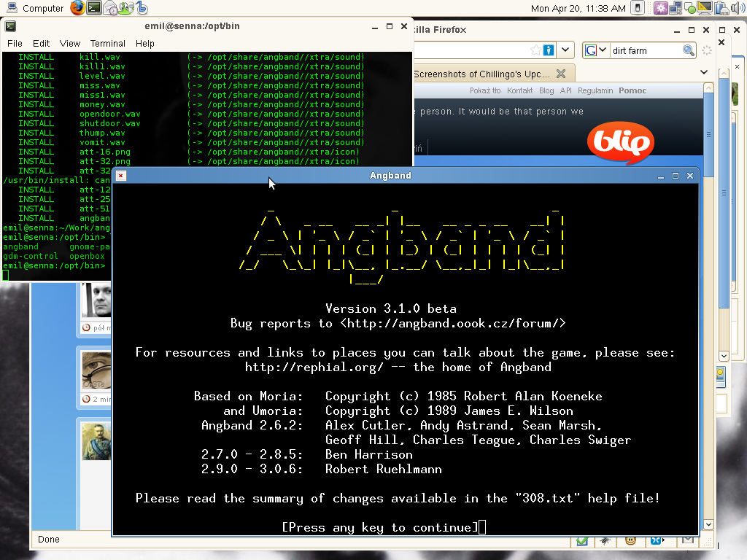Click the Kontakt link on blip page
Image resolution: width=747 pixels, height=560 pixels.
[x=519, y=90]
